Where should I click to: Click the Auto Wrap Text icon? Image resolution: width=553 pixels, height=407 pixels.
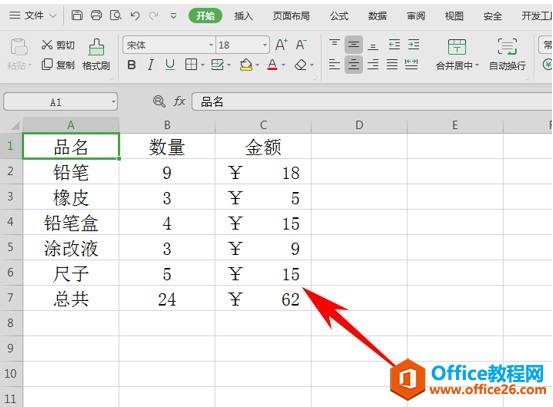coord(507,46)
